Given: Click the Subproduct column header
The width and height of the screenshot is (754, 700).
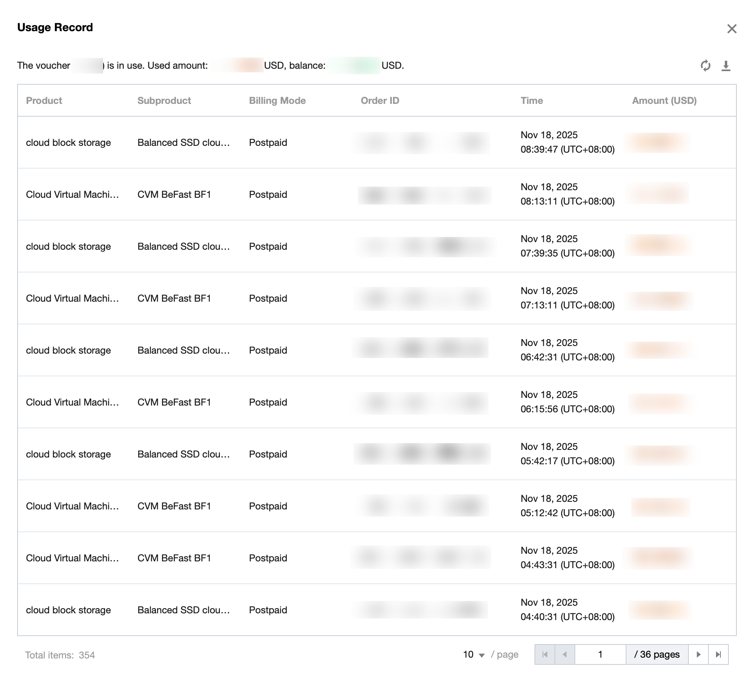Looking at the screenshot, I should 164,101.
